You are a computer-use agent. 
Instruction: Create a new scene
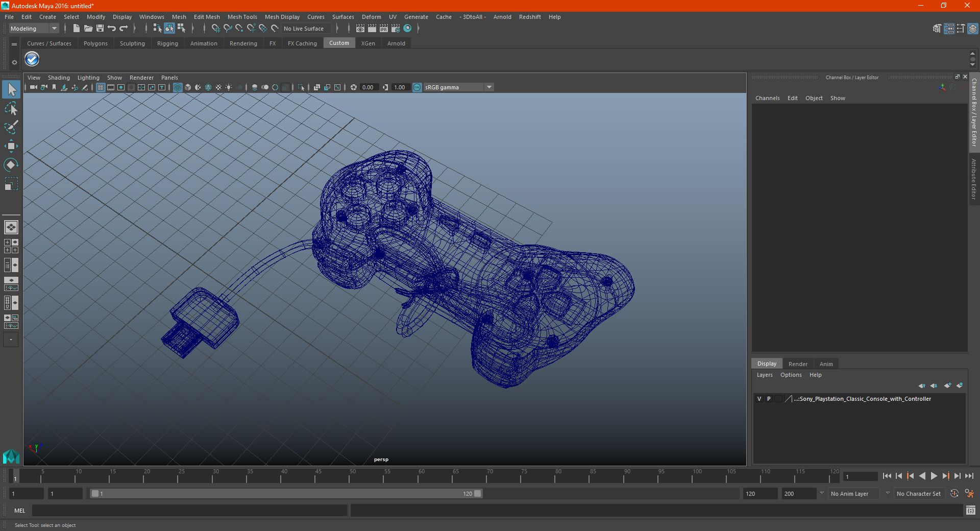point(76,29)
